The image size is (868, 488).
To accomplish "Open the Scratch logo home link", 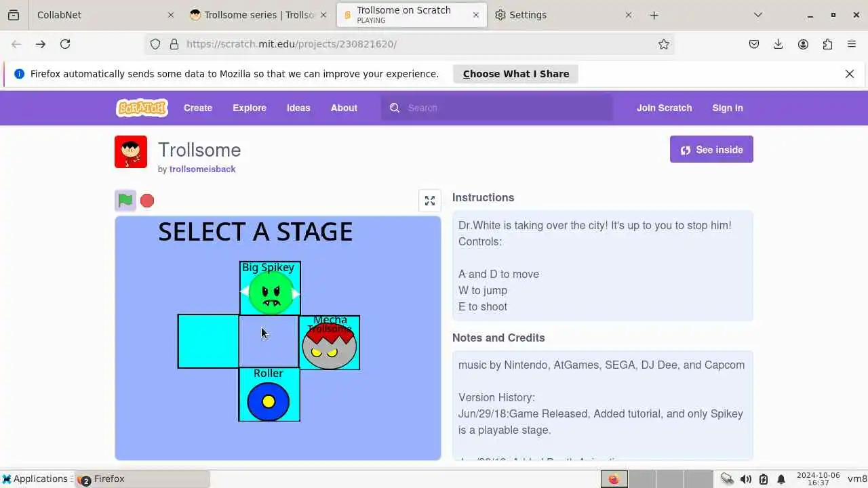I will pyautogui.click(x=142, y=108).
